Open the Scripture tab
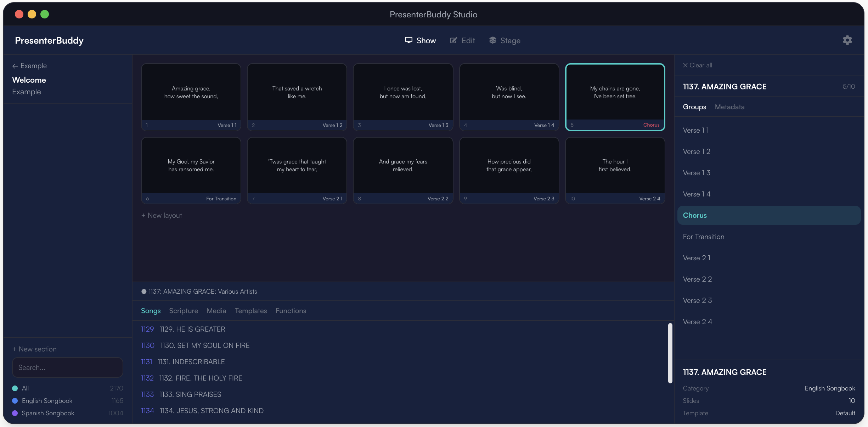 [x=183, y=311]
